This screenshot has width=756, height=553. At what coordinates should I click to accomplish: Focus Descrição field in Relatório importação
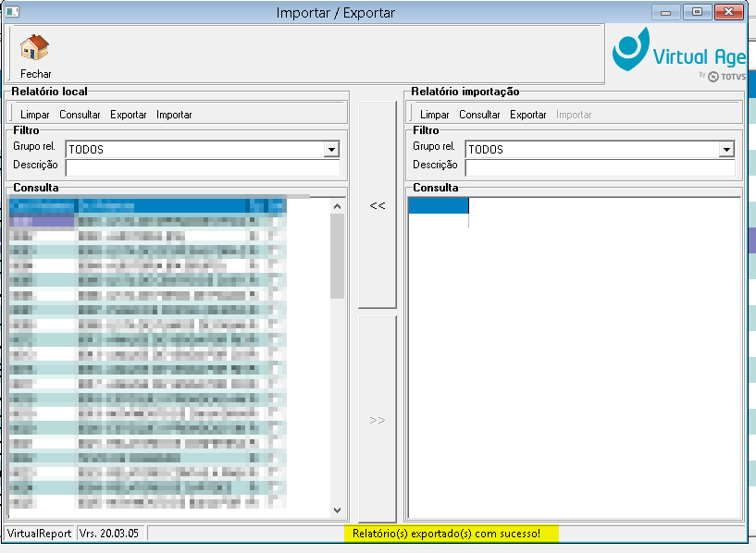[601, 167]
